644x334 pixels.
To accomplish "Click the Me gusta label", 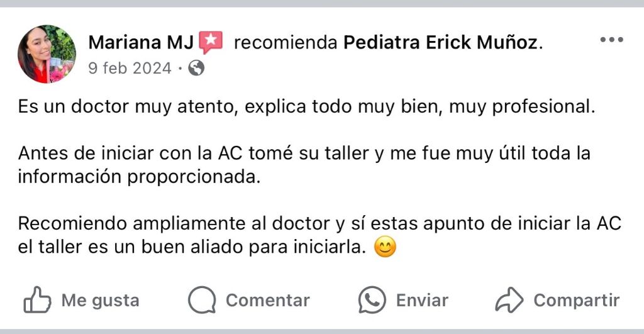I will pos(100,301).
